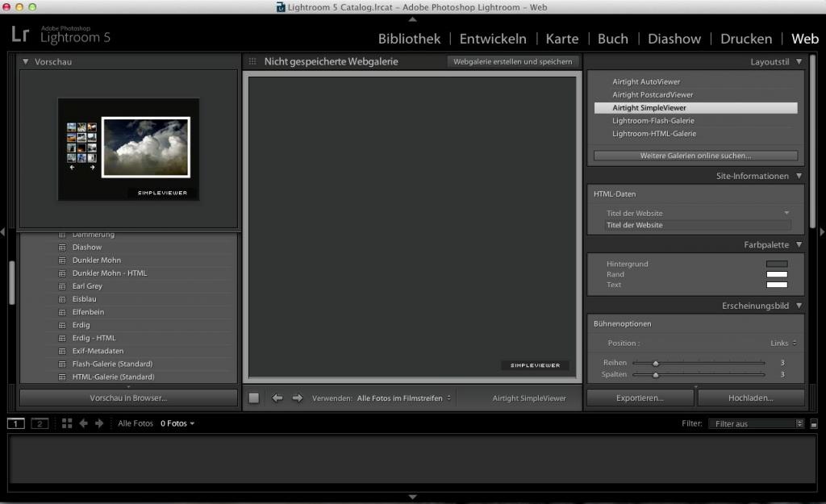The image size is (826, 504).
Task: Open the Filter aus dropdown
Action: click(x=756, y=424)
